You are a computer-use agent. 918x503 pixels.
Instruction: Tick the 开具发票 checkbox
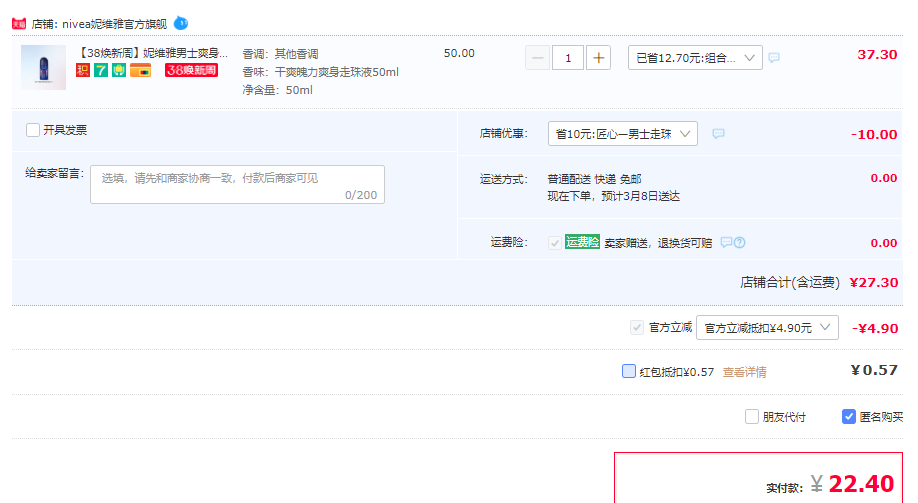(x=33, y=130)
